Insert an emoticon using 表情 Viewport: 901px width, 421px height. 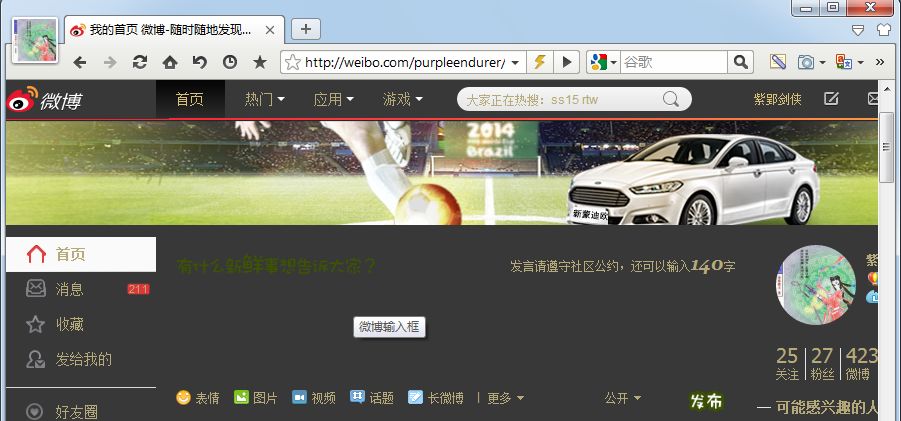(198, 398)
